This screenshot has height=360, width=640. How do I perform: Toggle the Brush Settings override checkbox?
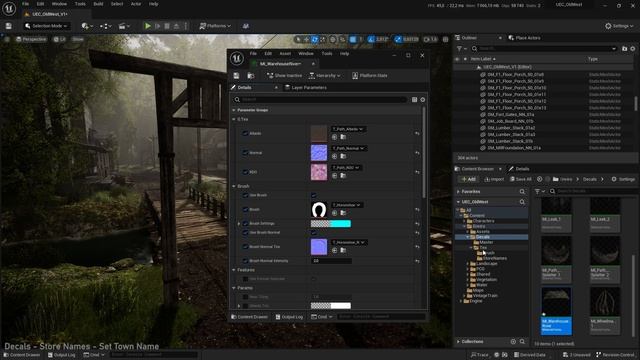click(x=245, y=224)
